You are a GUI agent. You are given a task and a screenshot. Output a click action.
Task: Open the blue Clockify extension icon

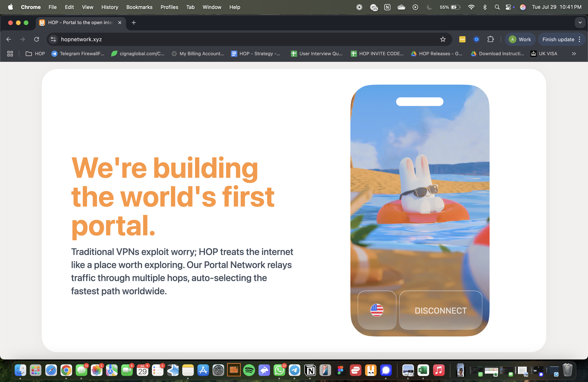(476, 39)
